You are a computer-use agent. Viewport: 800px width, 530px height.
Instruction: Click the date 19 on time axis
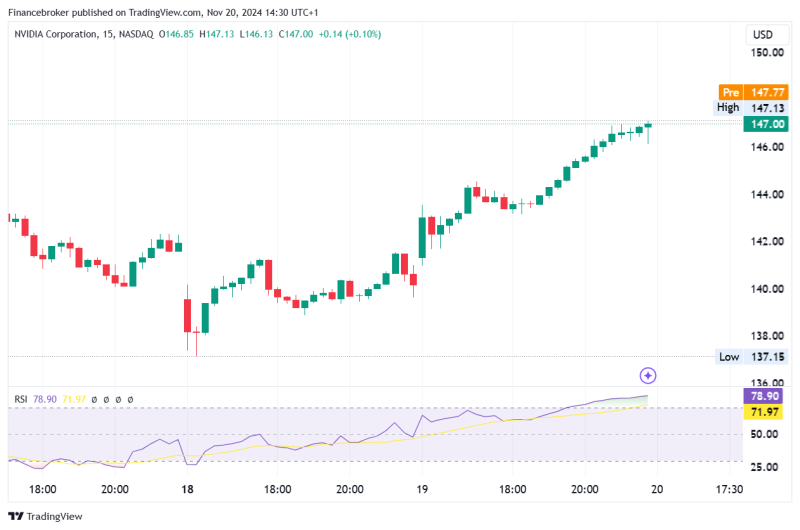click(x=422, y=489)
